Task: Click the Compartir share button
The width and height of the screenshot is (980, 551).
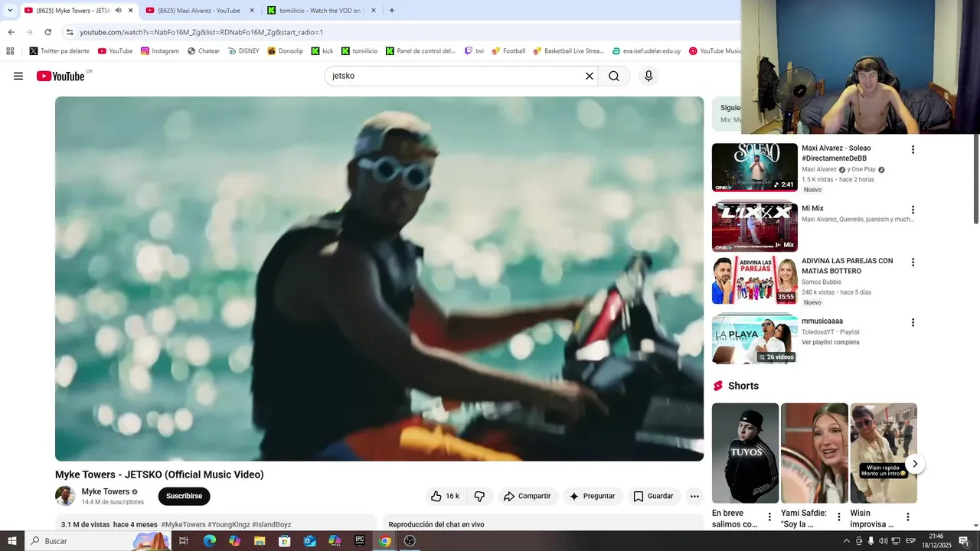Action: tap(528, 496)
